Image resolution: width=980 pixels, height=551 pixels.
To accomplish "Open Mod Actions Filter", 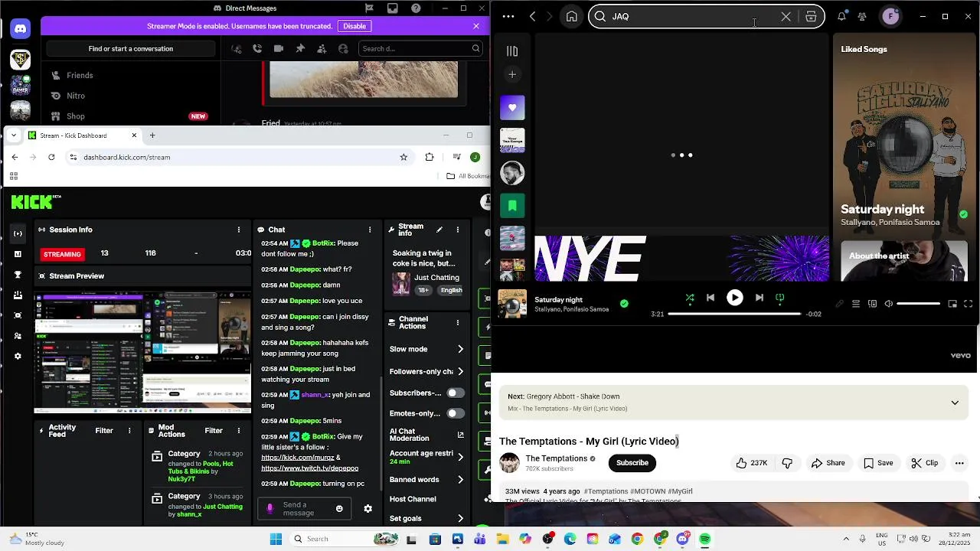I will 214,431.
